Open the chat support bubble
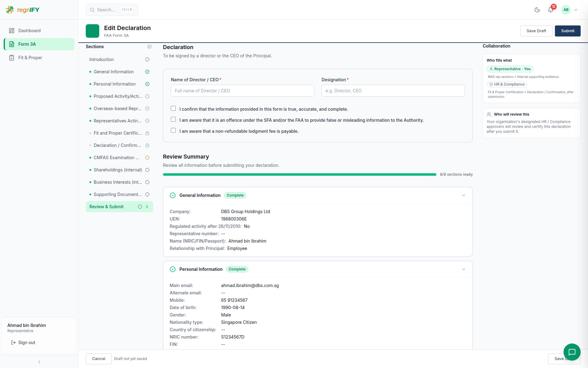Image resolution: width=588 pixels, height=368 pixels. pyautogui.click(x=572, y=352)
